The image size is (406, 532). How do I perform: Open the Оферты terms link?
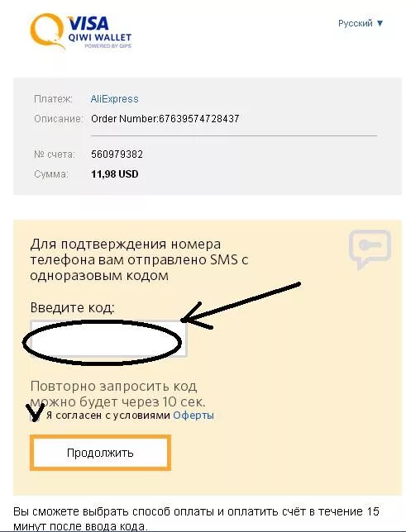[x=193, y=416]
